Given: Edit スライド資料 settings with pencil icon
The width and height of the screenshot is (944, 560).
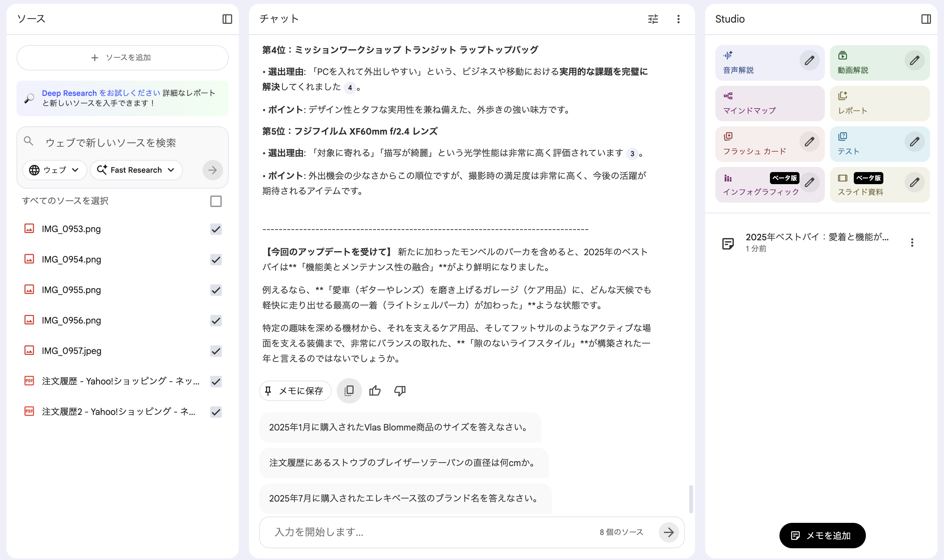Looking at the screenshot, I should coord(914,183).
